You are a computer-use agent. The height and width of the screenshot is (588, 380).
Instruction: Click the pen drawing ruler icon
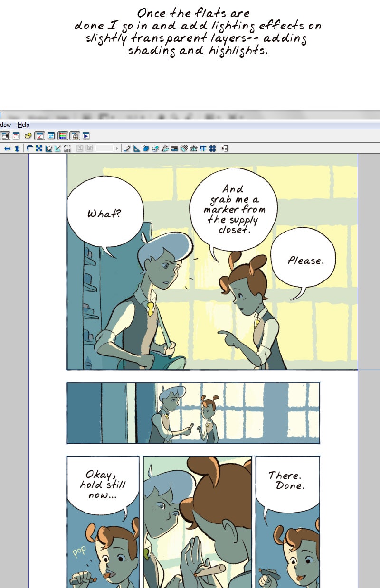coord(127,149)
